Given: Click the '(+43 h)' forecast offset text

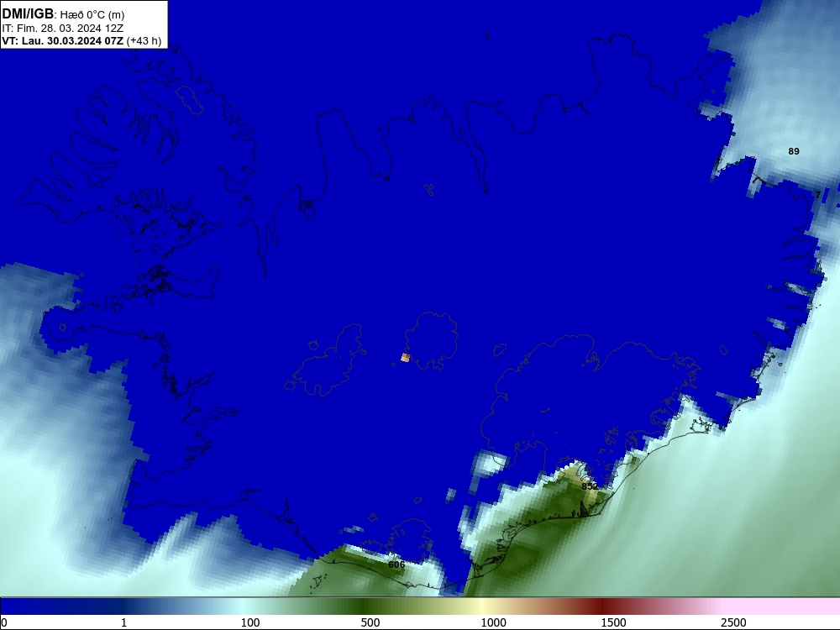Looking at the screenshot, I should click(144, 41).
